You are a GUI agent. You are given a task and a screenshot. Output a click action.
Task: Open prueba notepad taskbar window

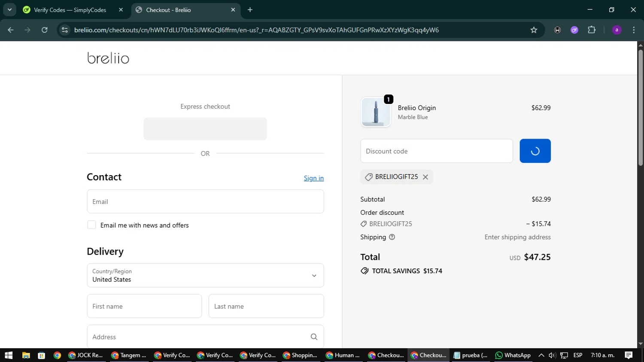click(471, 355)
